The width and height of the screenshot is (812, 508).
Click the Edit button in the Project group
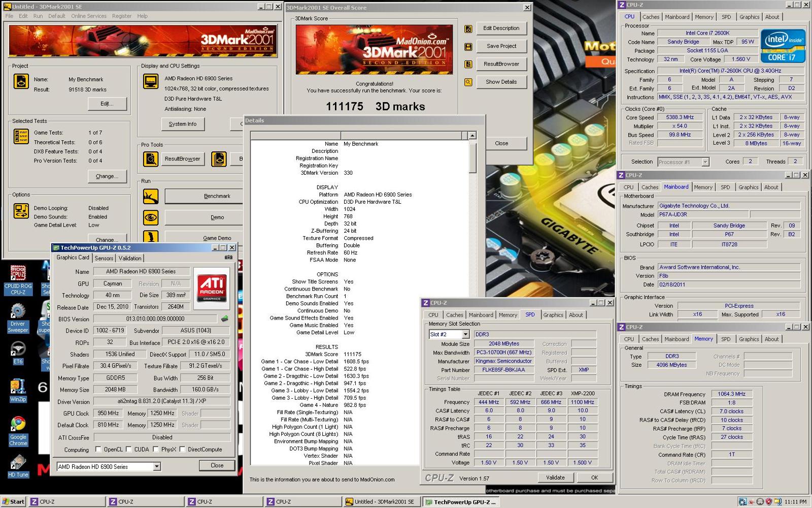tap(107, 104)
